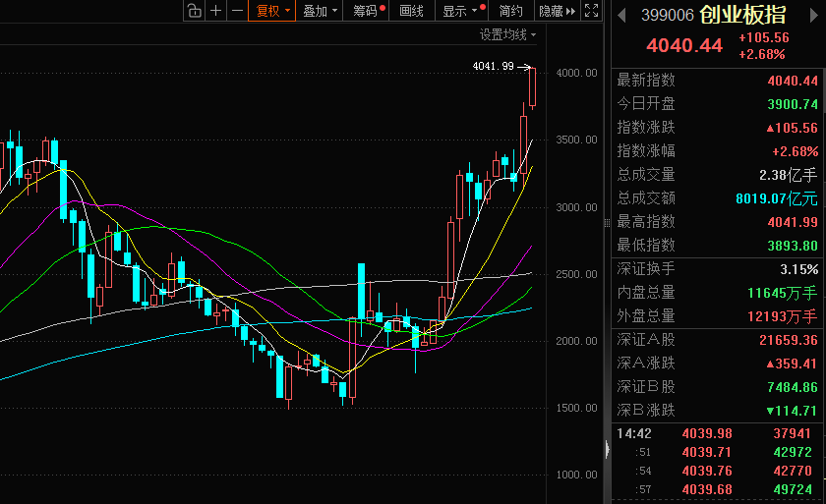Click the 创业板指 index name

742,15
